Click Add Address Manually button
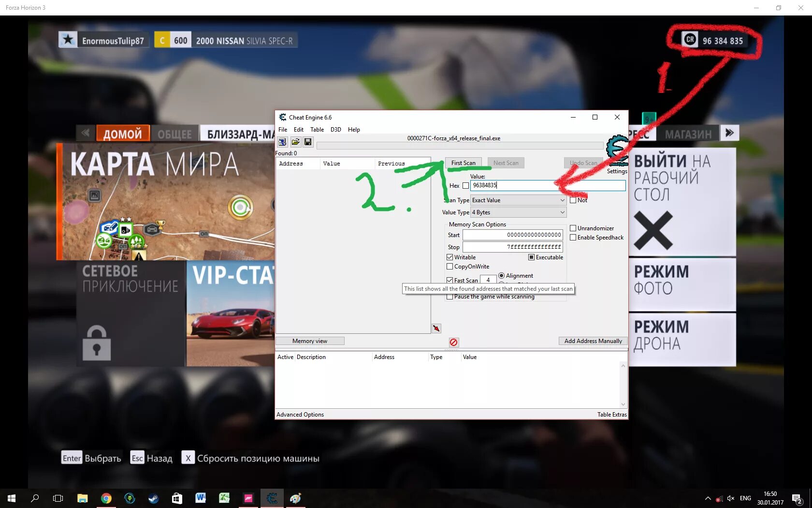The image size is (812, 508). 593,341
